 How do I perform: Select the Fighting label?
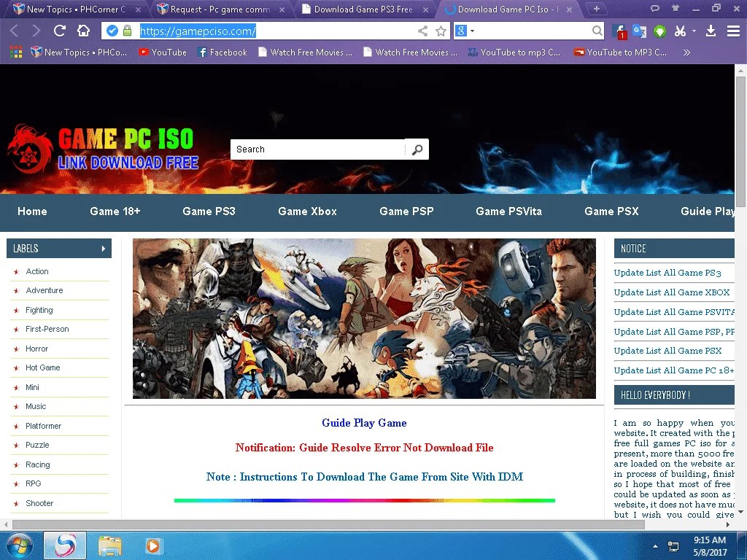click(39, 310)
